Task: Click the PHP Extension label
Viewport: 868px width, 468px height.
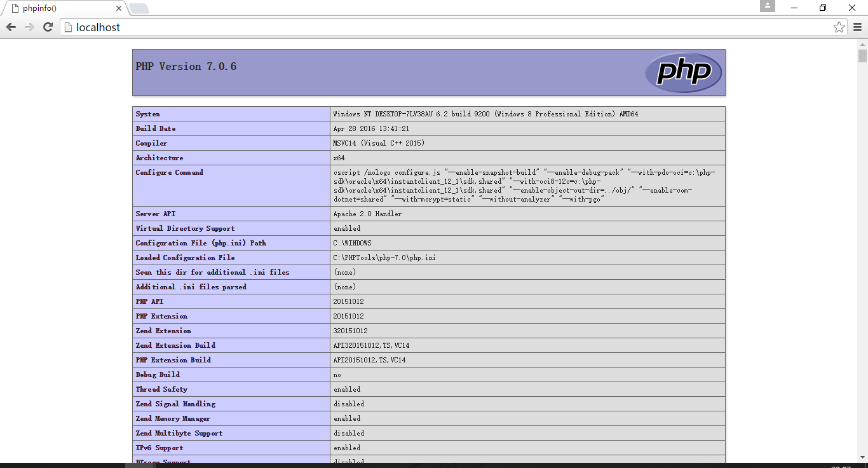Action: [161, 316]
